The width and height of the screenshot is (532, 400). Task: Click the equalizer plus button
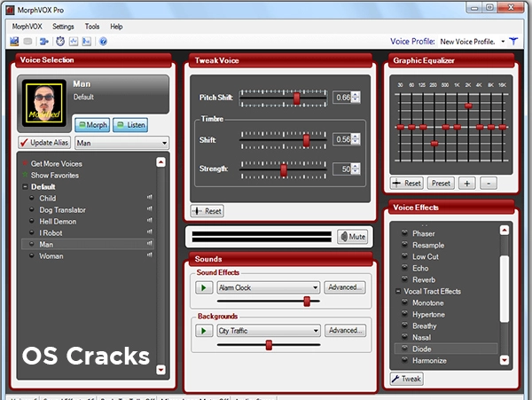click(x=467, y=184)
